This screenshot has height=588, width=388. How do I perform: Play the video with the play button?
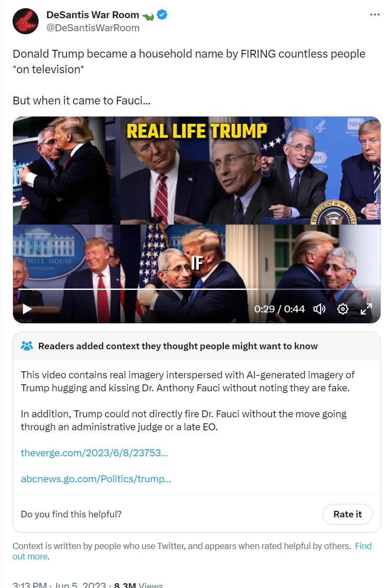coord(27,309)
